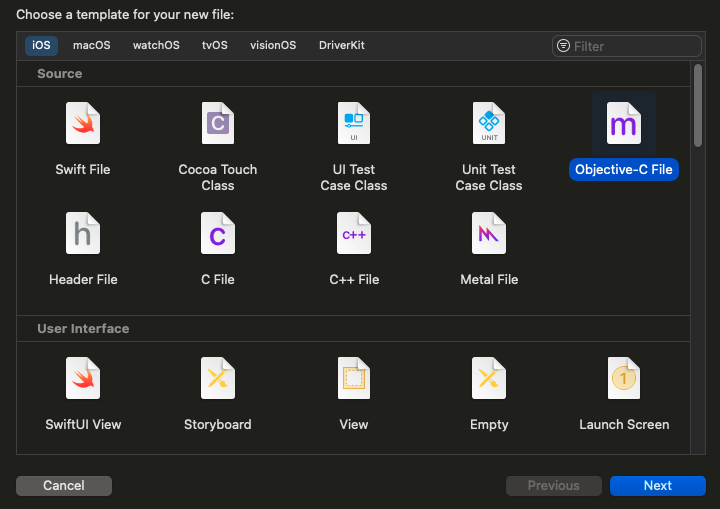720x509 pixels.
Task: Click the template list vertical scrollbar
Action: tap(698, 106)
